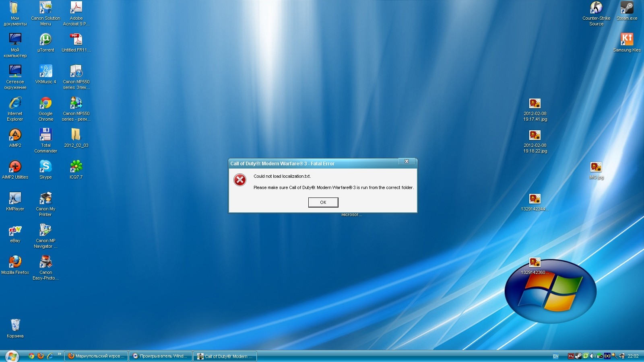
Task: Select the Internet Explorer desktop icon
Action: coord(15,109)
